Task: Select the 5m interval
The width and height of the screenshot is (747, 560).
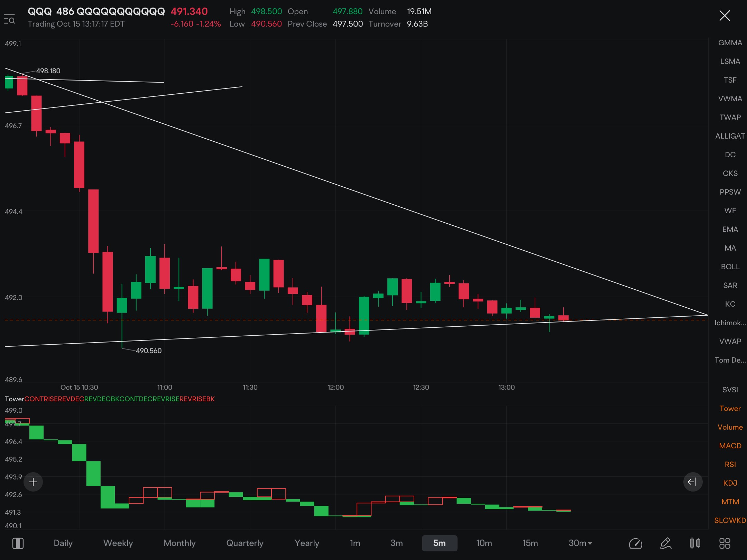Action: [440, 543]
